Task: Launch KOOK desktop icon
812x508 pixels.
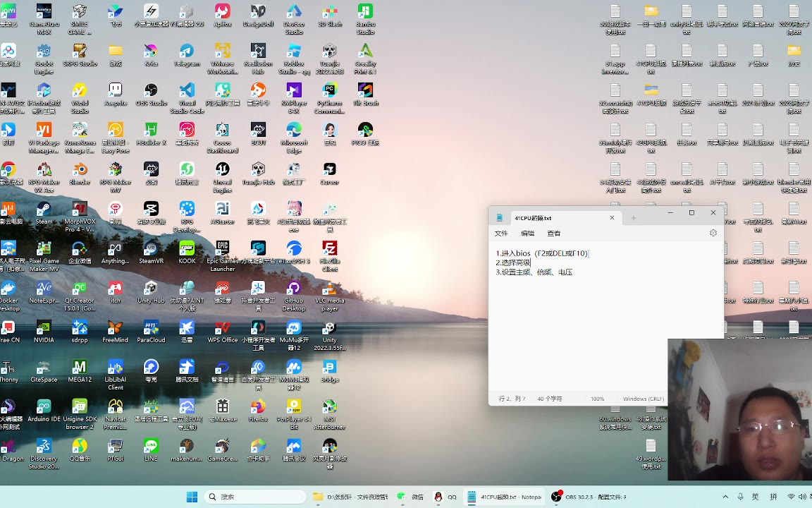Action: point(187,253)
